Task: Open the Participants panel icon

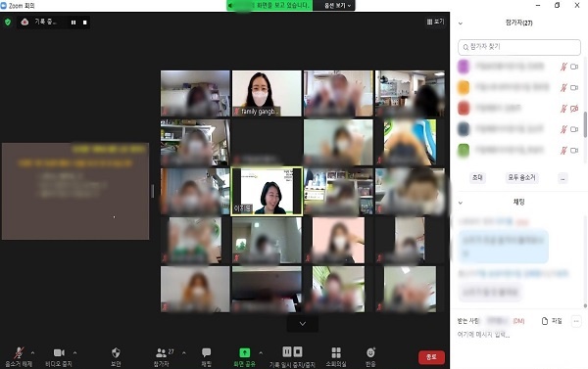Action: pos(161,352)
